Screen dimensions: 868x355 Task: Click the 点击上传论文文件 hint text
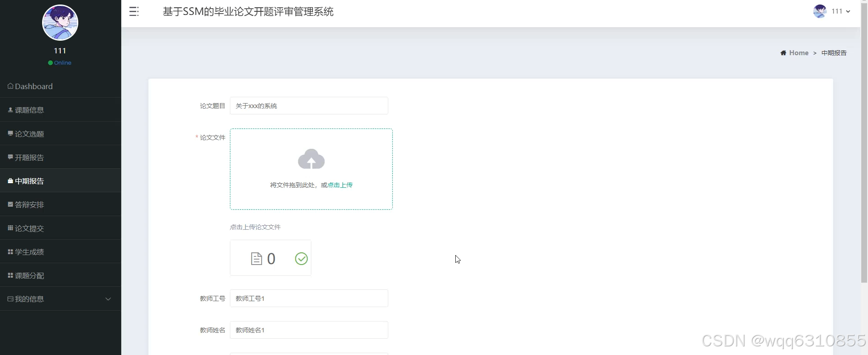click(x=255, y=227)
